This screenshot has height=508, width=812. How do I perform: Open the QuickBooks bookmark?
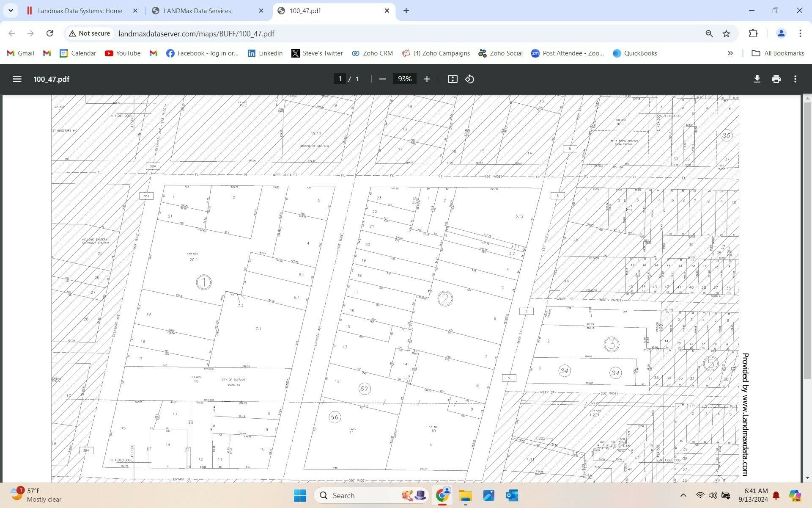click(634, 53)
